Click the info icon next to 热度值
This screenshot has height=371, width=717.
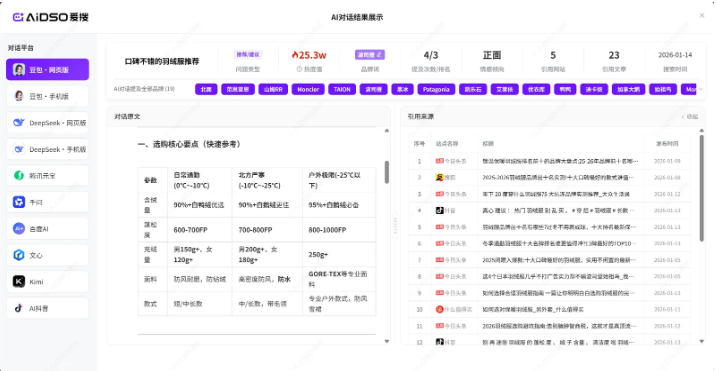tap(299, 70)
